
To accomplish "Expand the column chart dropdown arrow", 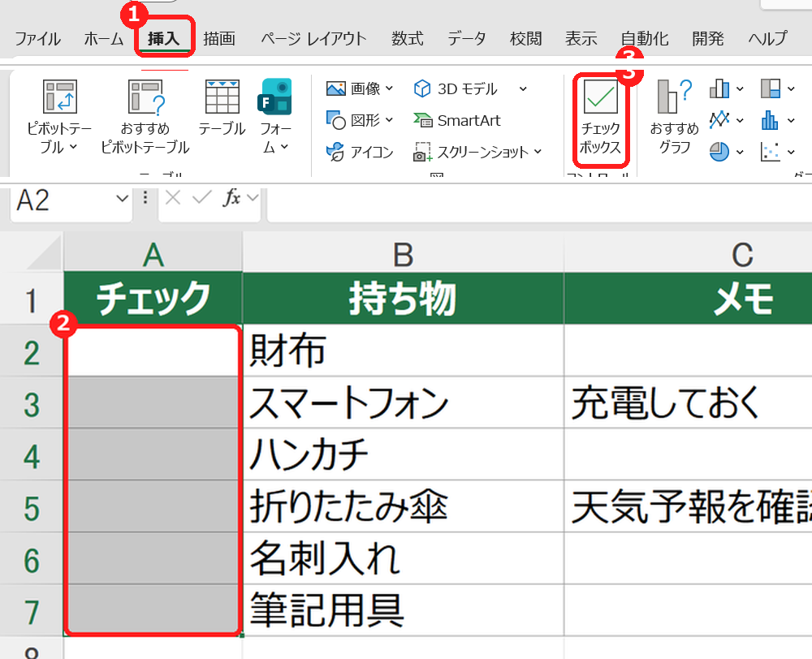I will [740, 89].
